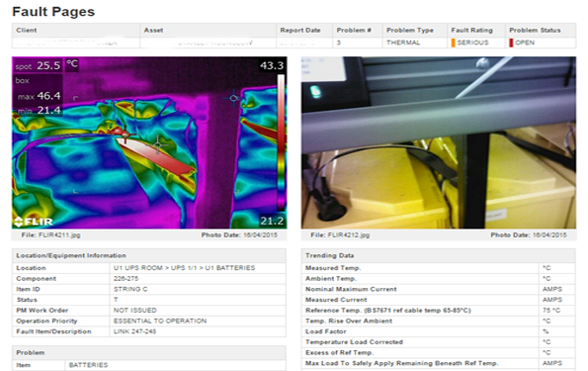Click the box min 21.4 reading
This screenshot has height=371, width=588.
(x=39, y=110)
